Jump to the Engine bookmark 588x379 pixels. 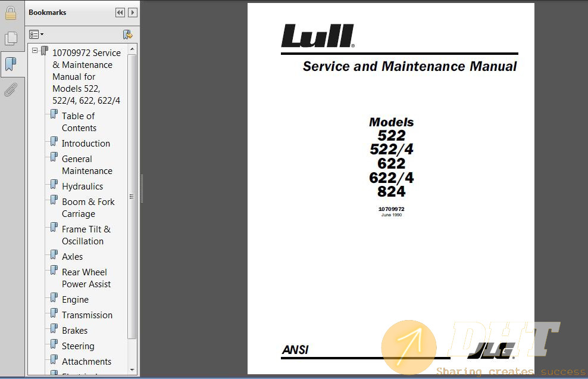coord(76,300)
